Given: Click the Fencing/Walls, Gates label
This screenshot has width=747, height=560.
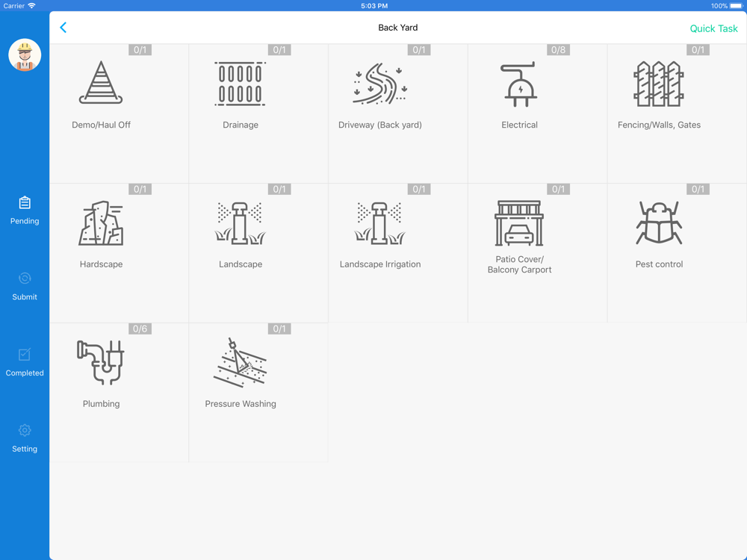Looking at the screenshot, I should [x=659, y=125].
